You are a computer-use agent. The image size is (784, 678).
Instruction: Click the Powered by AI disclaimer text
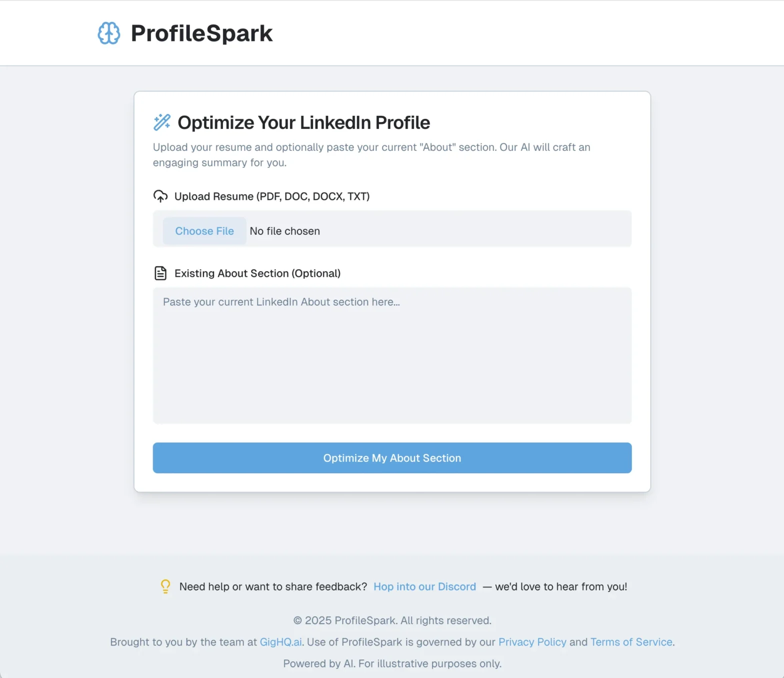(392, 664)
